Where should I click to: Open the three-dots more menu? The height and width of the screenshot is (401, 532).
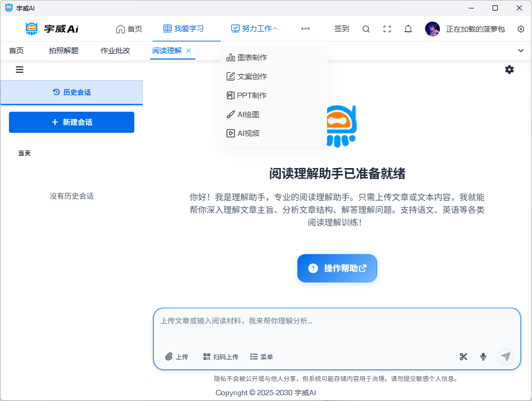point(306,29)
